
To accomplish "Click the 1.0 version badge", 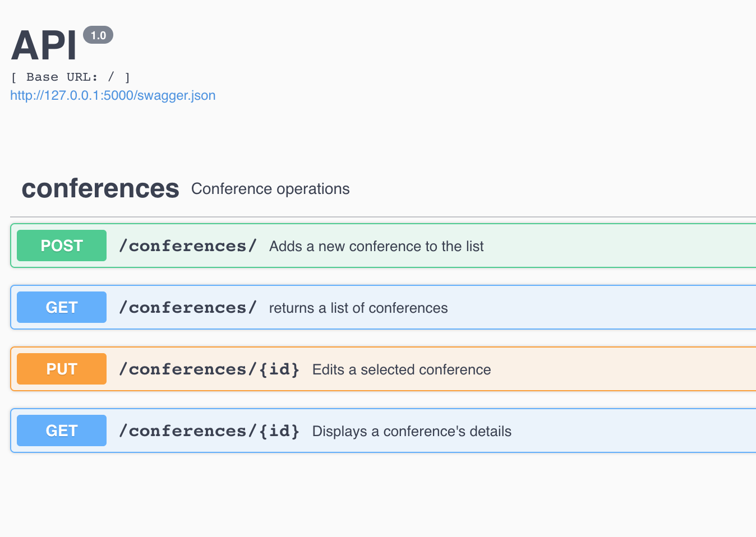I will tap(98, 35).
